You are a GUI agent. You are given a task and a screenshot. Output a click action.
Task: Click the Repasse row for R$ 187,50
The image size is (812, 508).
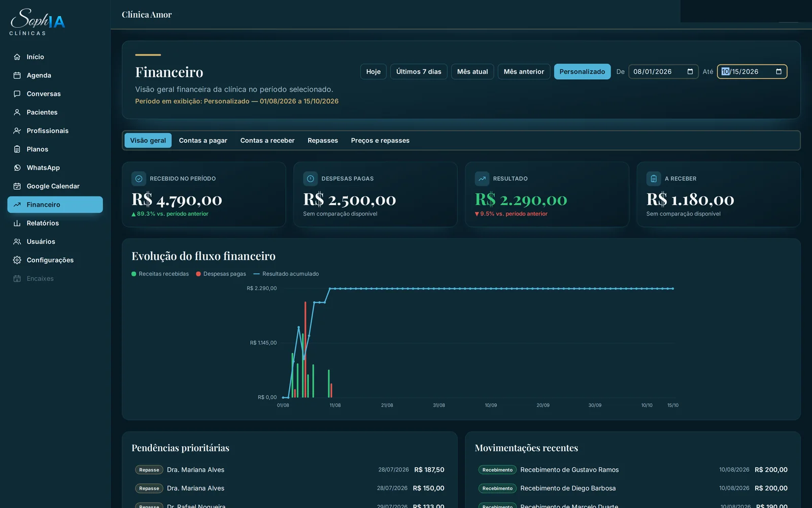(290, 470)
